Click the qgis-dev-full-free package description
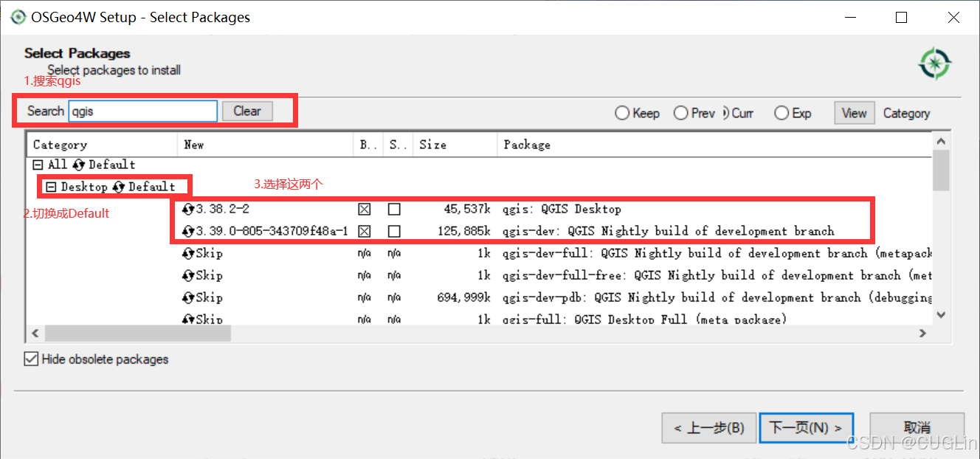This screenshot has height=459, width=980. pos(717,276)
